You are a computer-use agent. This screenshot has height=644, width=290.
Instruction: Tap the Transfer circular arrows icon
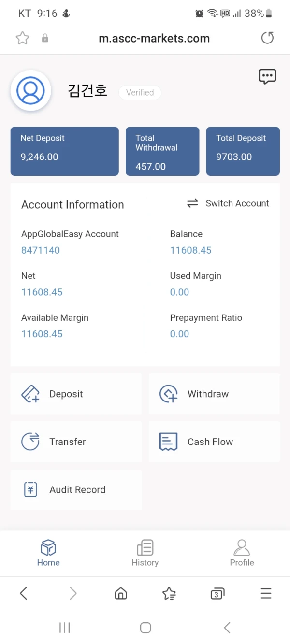(x=30, y=442)
